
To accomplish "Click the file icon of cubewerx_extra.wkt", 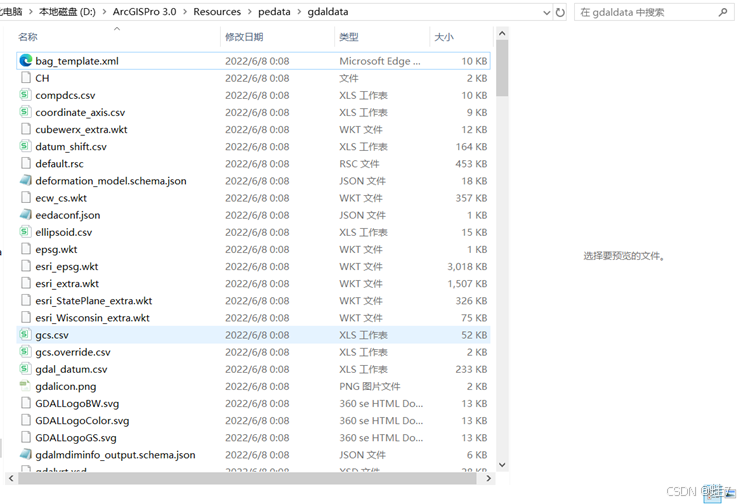I will 26,129.
